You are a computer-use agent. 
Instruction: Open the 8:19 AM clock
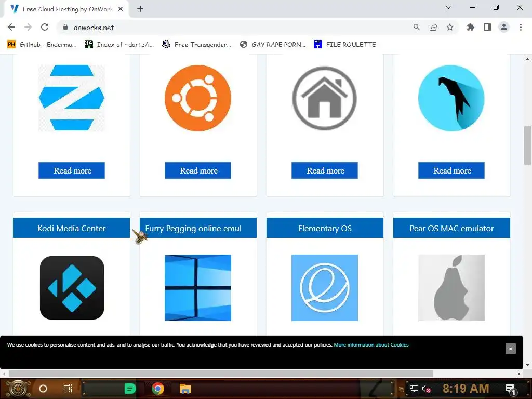point(466,388)
